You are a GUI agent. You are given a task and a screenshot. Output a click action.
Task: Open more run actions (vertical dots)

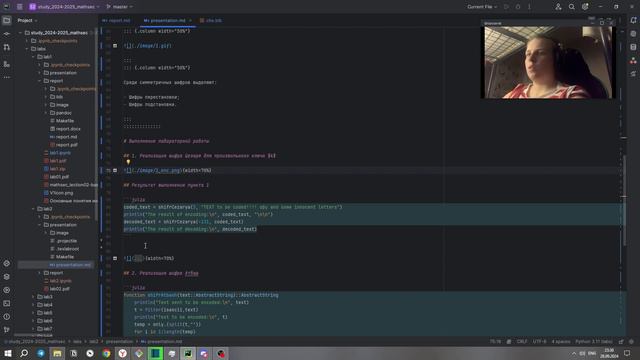click(x=529, y=7)
